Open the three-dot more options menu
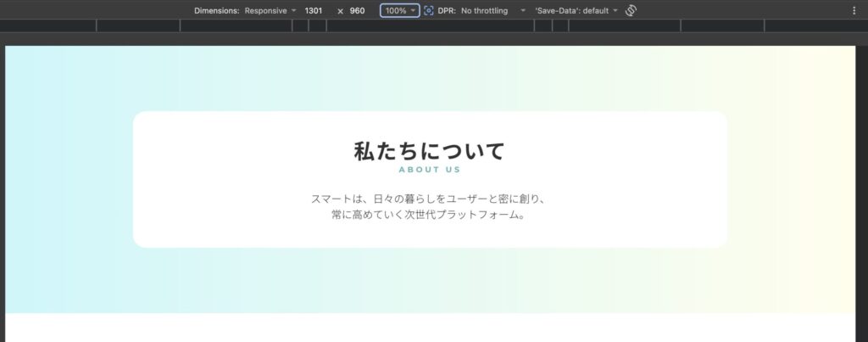Viewport: 868px width, 342px height. [x=854, y=10]
